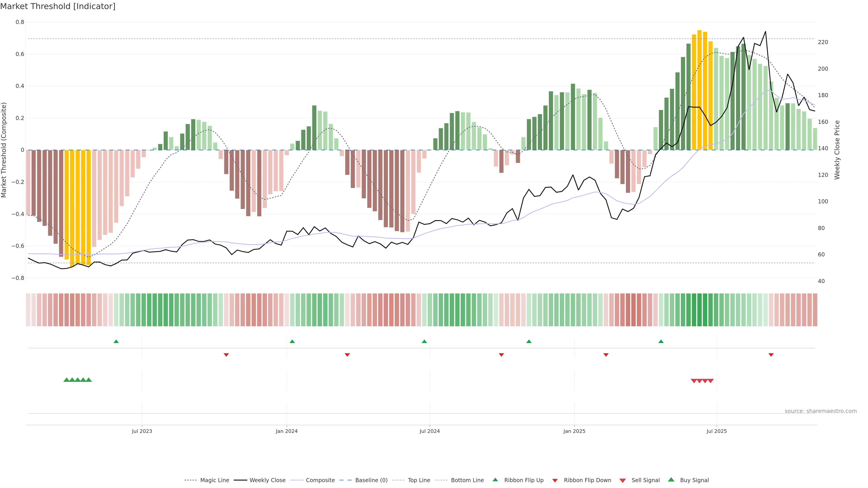Screen dimensions: 868x488
Task: Click Buy Signal legend triangle icon
Action: (x=671, y=480)
